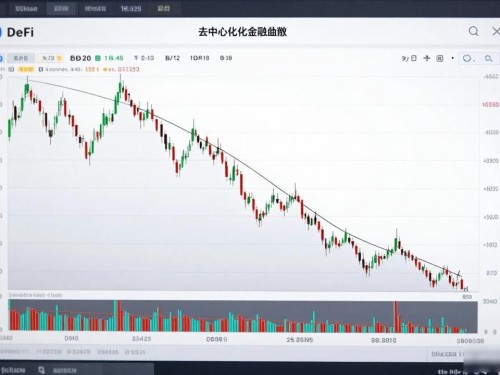Click the taskbar search icon at bottom left
This screenshot has width=500, height=375.
click(41, 370)
